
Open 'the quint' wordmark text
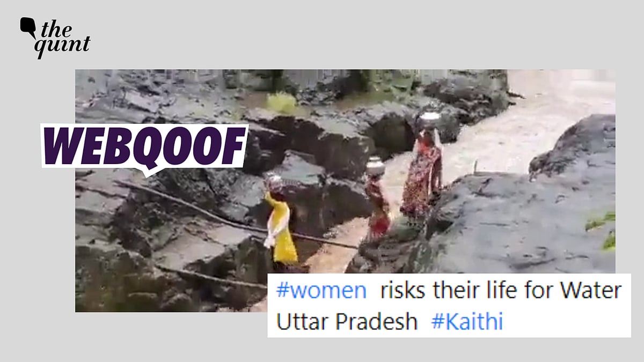[x=62, y=38]
